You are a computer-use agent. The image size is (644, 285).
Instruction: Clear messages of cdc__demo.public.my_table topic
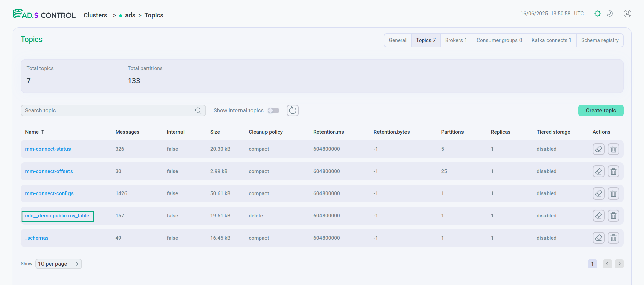(x=598, y=216)
